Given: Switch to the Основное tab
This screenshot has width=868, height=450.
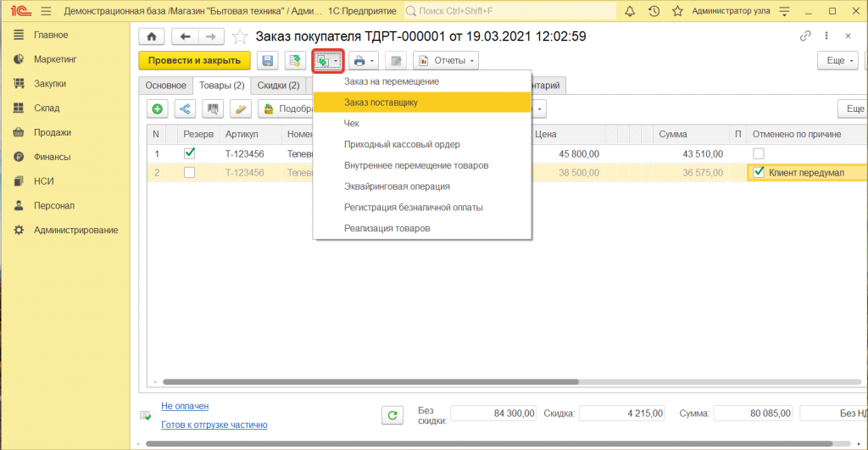Looking at the screenshot, I should (x=165, y=86).
